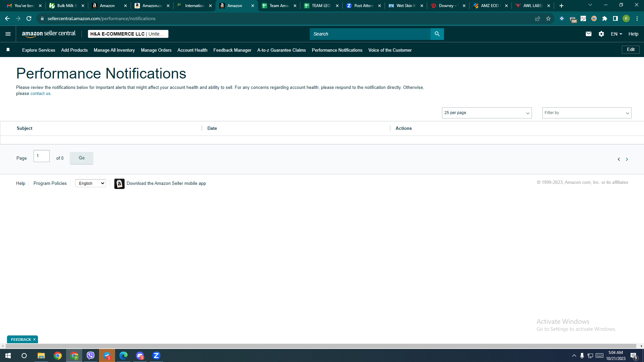The height and width of the screenshot is (362, 644).
Task: Click the browser back arrow
Action: point(7,18)
